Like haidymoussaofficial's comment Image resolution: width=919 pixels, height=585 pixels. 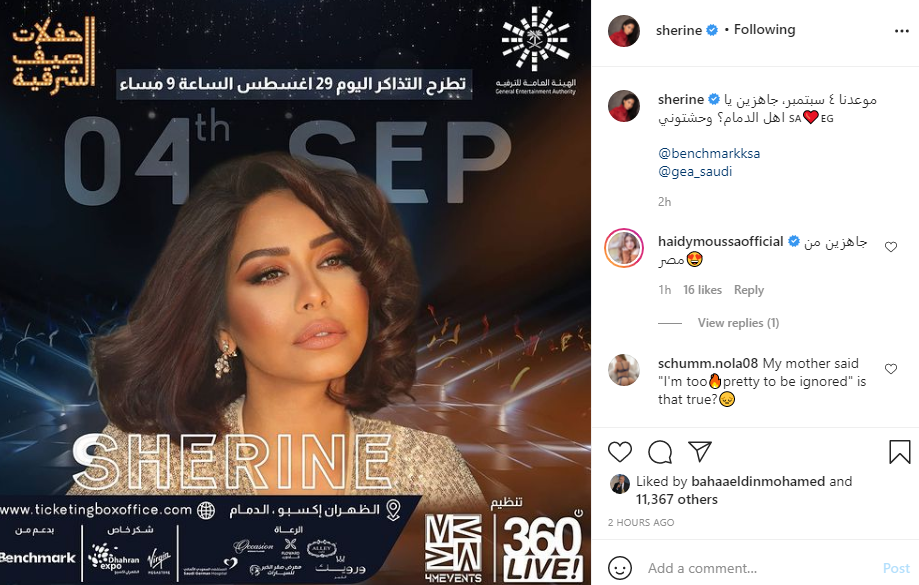[891, 247]
